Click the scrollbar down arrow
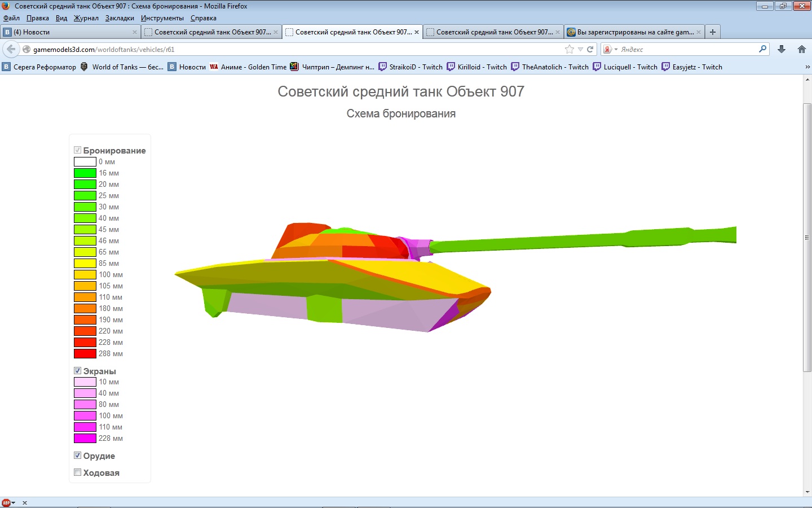This screenshot has height=508, width=812. click(807, 492)
